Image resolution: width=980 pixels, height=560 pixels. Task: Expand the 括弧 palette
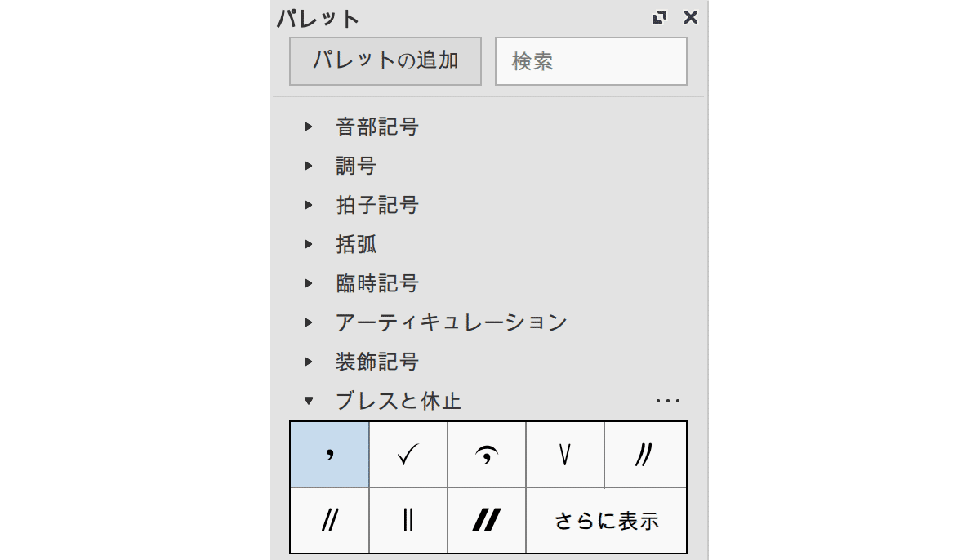[x=308, y=244]
